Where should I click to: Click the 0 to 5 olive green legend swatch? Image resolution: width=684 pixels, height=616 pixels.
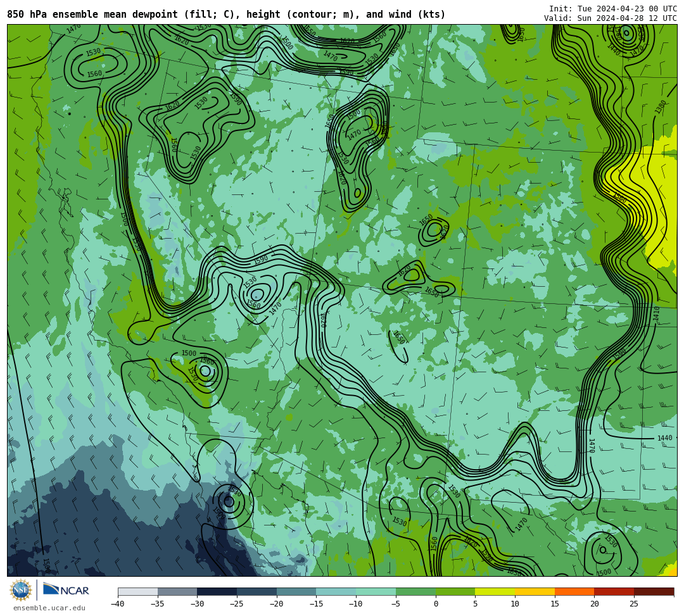coord(455,591)
